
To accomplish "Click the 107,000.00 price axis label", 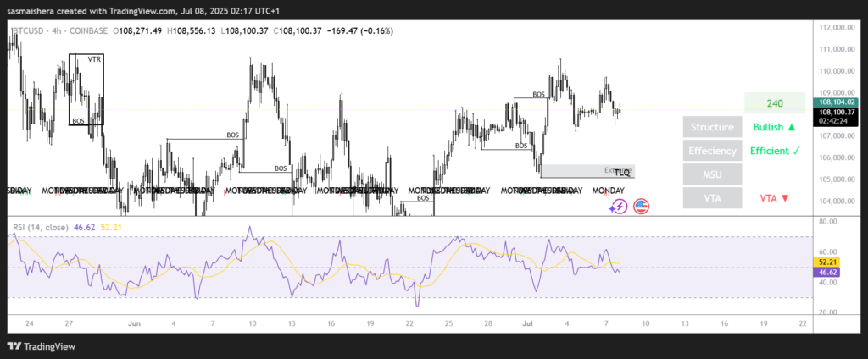I will (838, 136).
